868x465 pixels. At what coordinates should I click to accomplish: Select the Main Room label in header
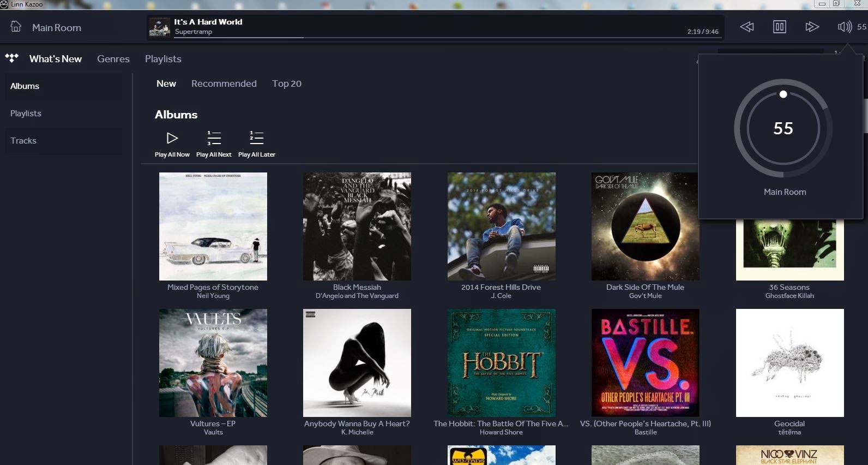click(x=57, y=28)
